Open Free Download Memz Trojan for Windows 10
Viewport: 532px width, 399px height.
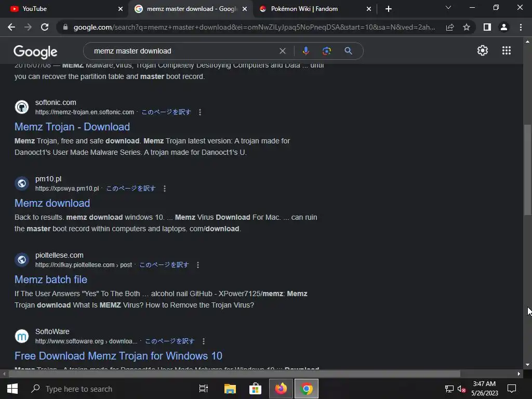[118, 355]
